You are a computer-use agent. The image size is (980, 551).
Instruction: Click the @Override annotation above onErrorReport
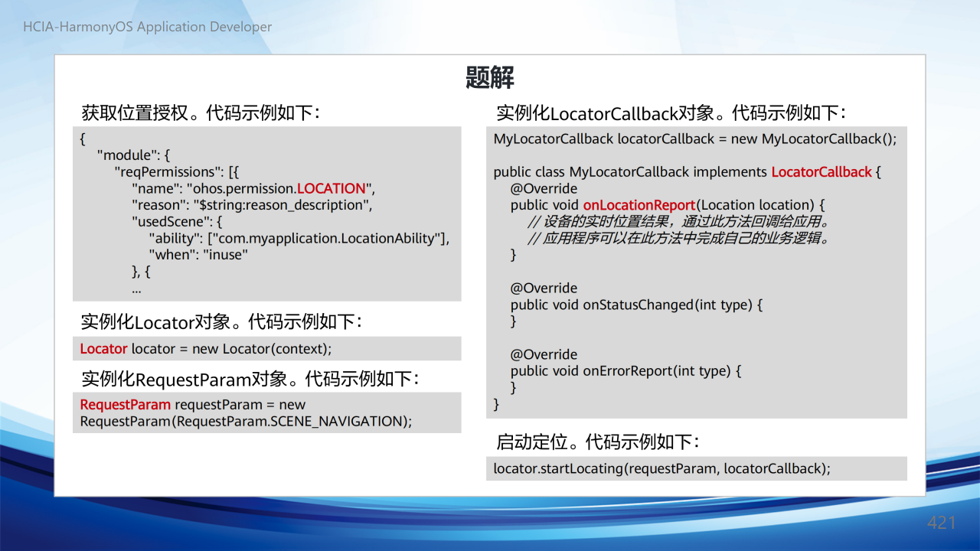pos(544,354)
